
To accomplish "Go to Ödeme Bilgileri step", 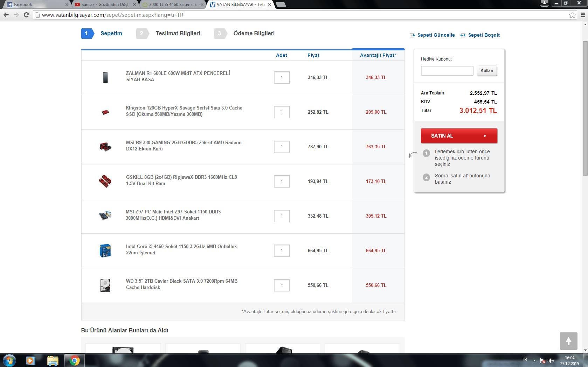I will (x=244, y=34).
